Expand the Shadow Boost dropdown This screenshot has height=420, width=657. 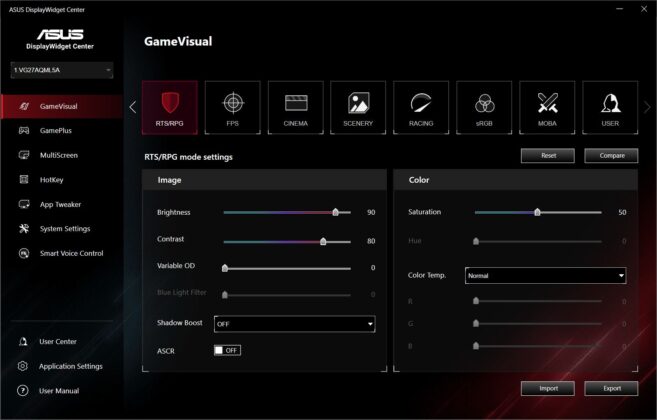pyautogui.click(x=295, y=324)
